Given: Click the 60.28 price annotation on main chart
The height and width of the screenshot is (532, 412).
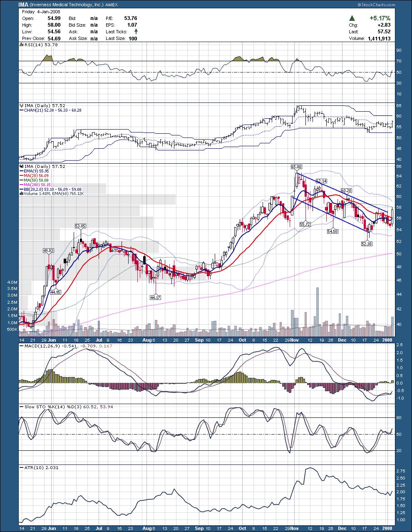Looking at the screenshot, I should click(346, 190).
